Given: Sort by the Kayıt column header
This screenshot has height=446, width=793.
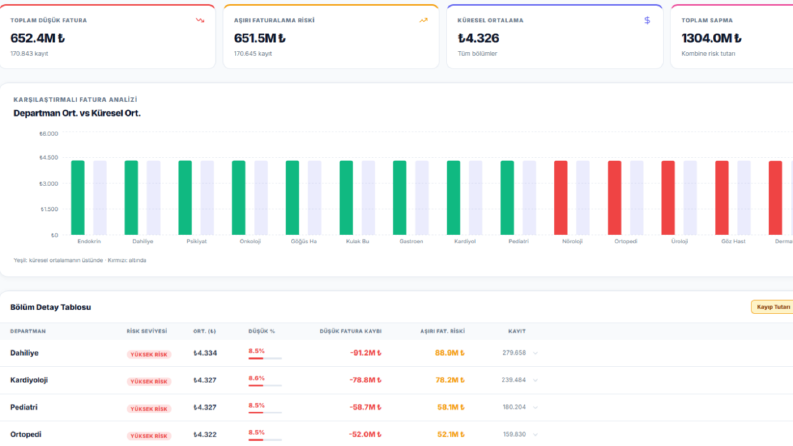Looking at the screenshot, I should pos(517,331).
